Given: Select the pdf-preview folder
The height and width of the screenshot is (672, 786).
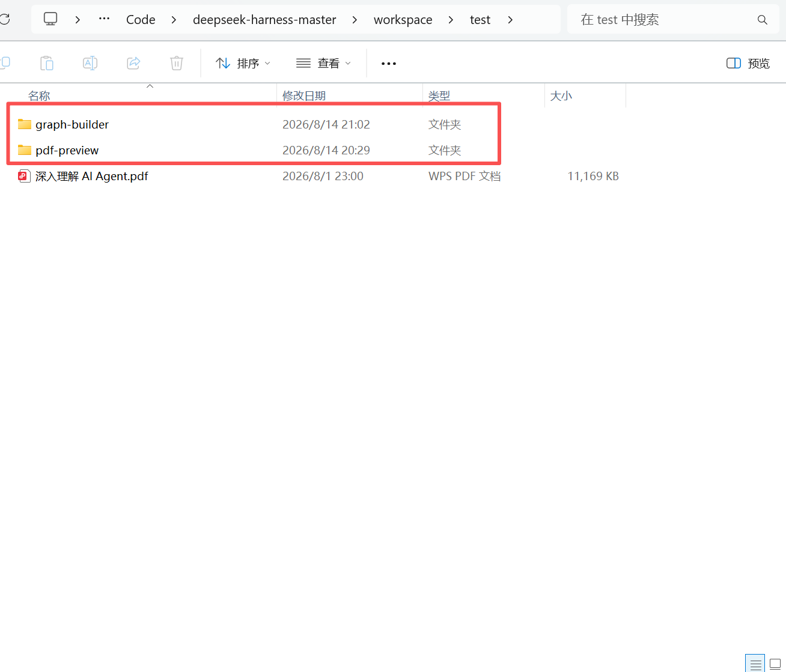Looking at the screenshot, I should click(x=67, y=150).
